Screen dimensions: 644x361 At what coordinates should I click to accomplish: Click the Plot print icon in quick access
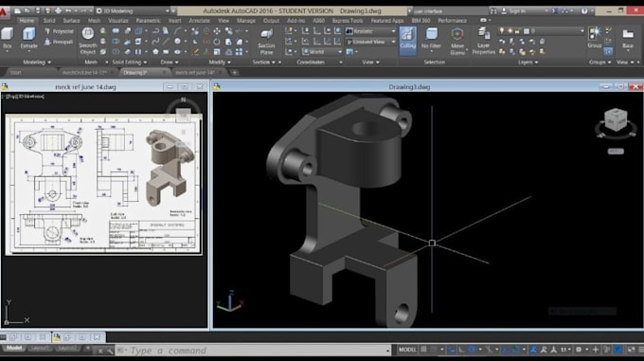58,11
